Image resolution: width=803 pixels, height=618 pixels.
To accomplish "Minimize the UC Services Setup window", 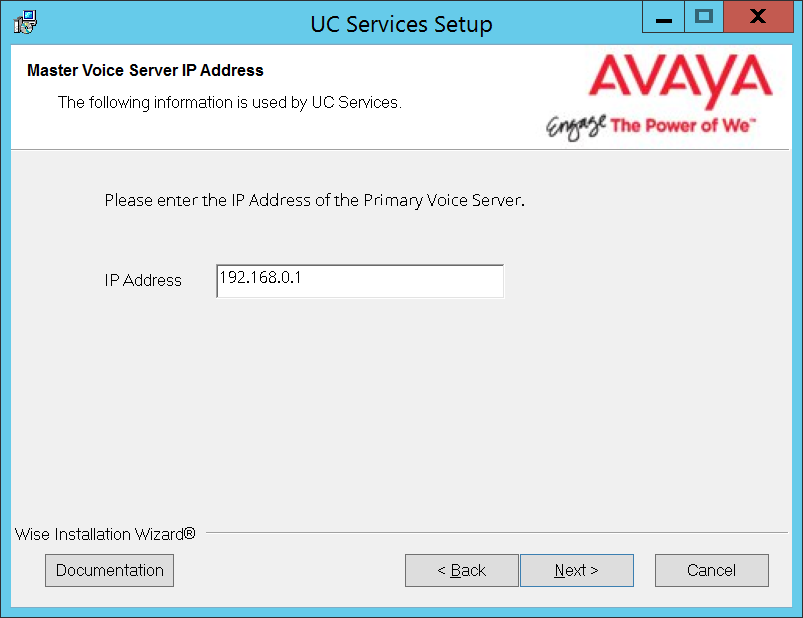I will pyautogui.click(x=662, y=17).
